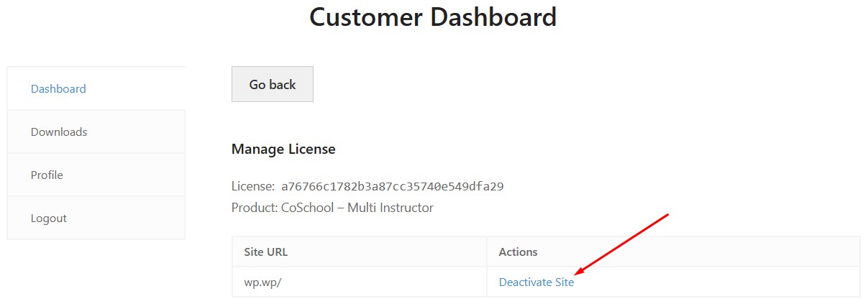This screenshot has height=304, width=868.
Task: Click the license key string
Action: pyautogui.click(x=392, y=186)
